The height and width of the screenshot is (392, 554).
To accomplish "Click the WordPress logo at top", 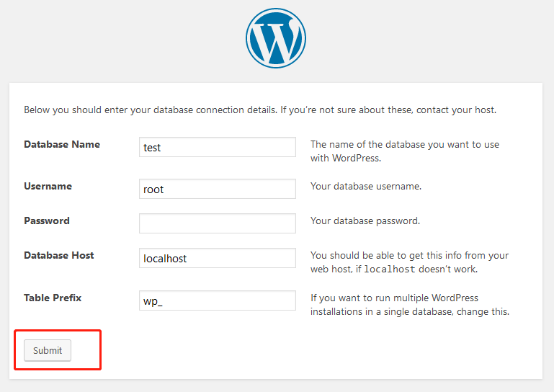I will point(276,38).
